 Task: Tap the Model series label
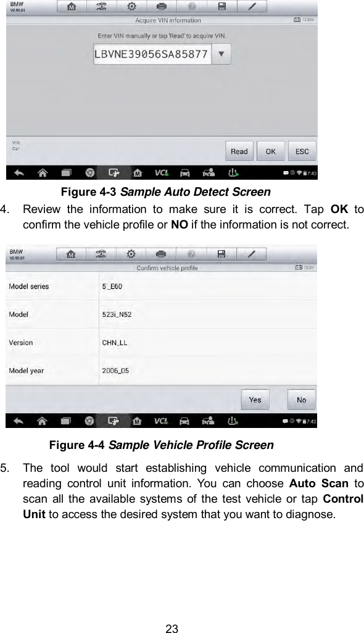(28, 286)
